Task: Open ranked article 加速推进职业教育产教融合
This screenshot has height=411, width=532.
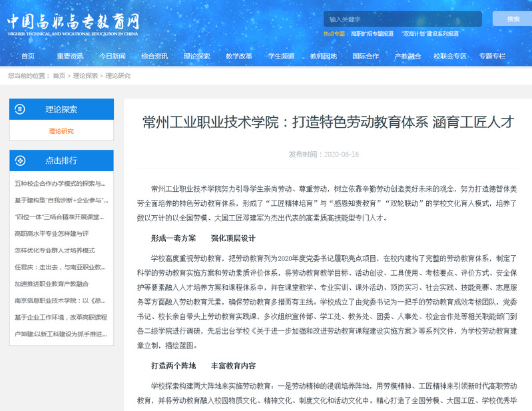Action: point(56,284)
